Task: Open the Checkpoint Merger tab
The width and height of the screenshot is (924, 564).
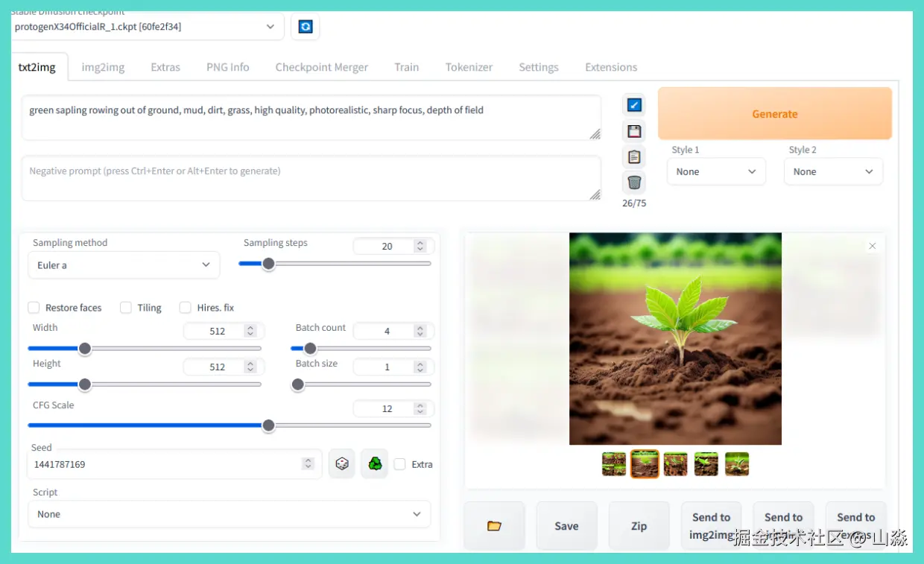Action: click(x=322, y=67)
